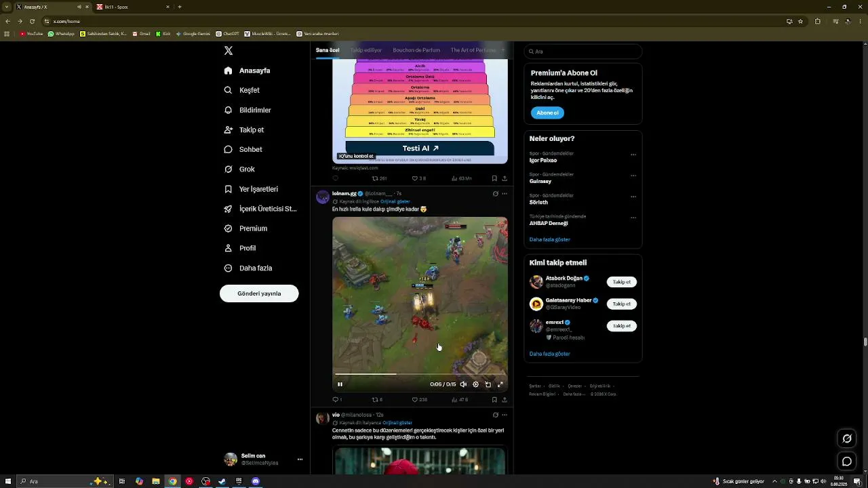Open options for AHBAP Derneği trend
Screen dimensions: 868x488
(x=633, y=218)
